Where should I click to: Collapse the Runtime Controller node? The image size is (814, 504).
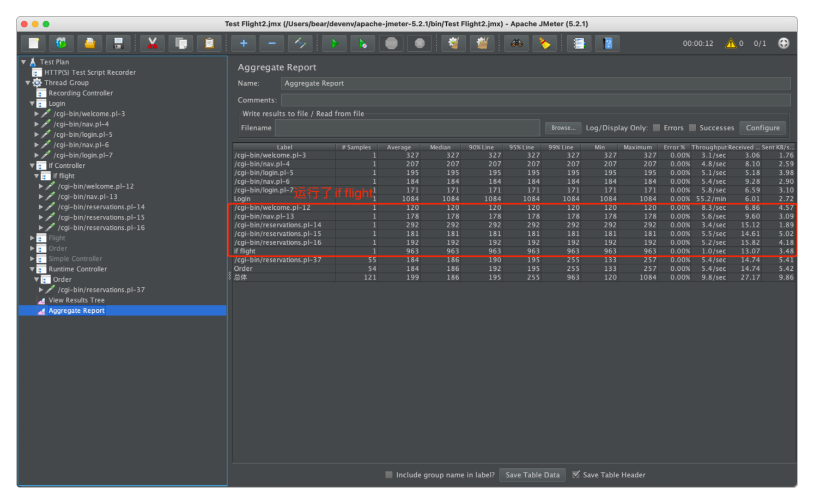[x=32, y=269]
